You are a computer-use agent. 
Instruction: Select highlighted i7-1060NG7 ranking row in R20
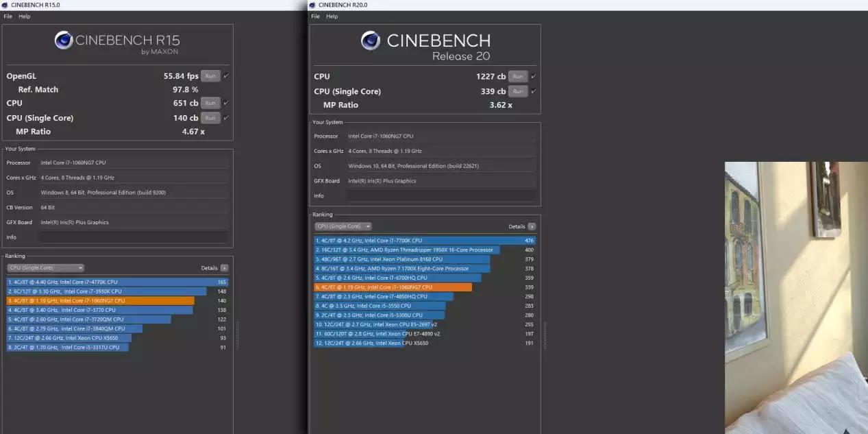[x=425, y=287]
